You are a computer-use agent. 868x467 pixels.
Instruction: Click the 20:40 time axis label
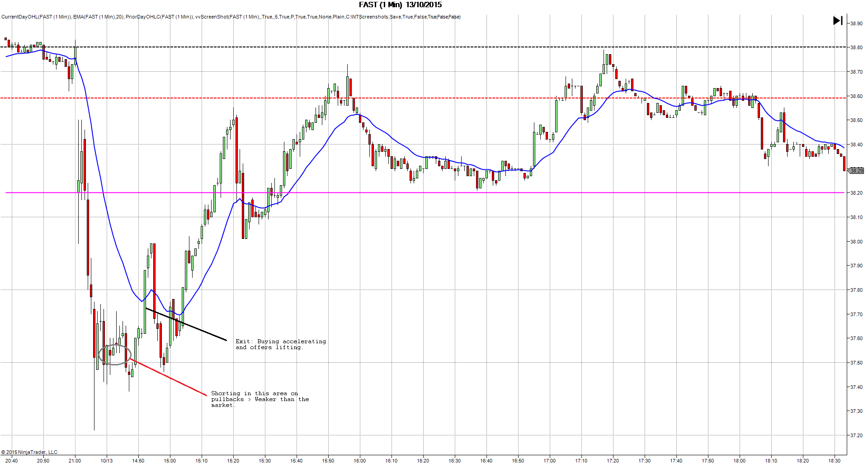tap(12, 461)
